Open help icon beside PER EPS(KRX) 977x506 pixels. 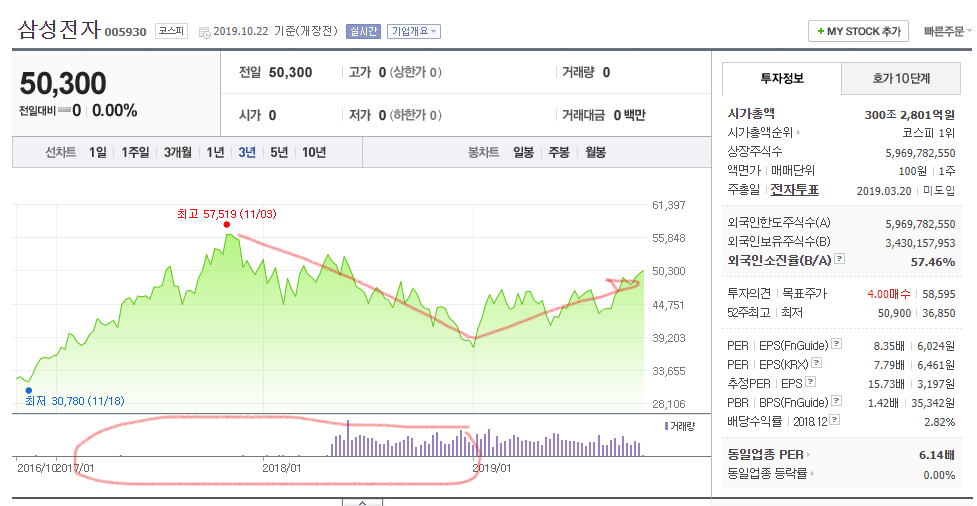[x=816, y=363]
